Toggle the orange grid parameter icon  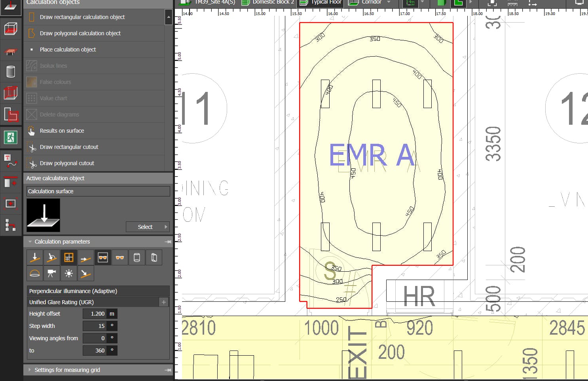(68, 258)
